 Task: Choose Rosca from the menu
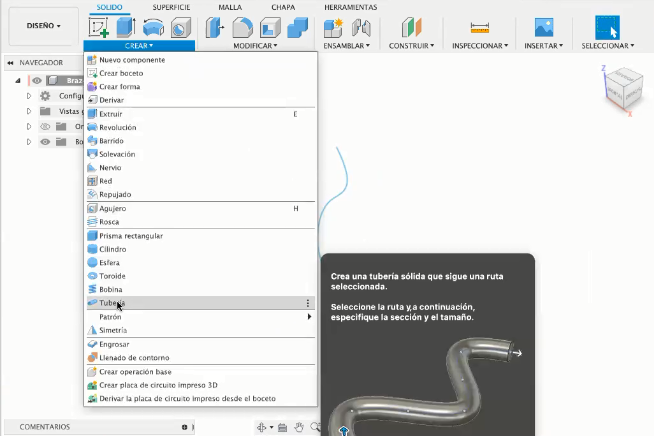tap(201, 222)
